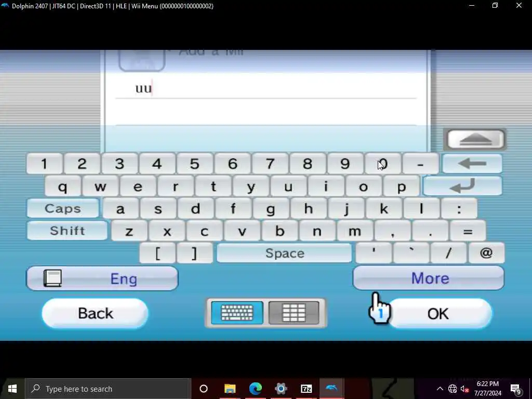The height and width of the screenshot is (399, 532).
Task: Open Windows Start menu
Action: pyautogui.click(x=12, y=389)
